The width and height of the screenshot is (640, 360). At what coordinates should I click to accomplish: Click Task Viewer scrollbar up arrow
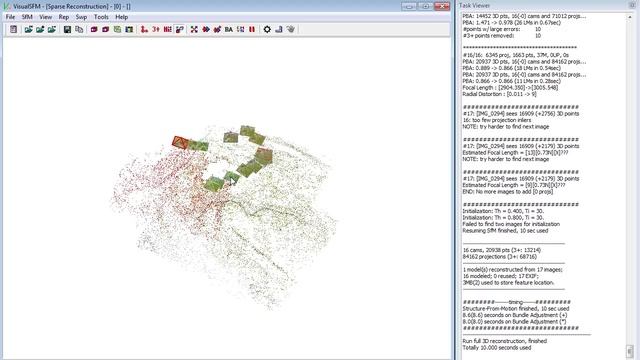(630, 17)
